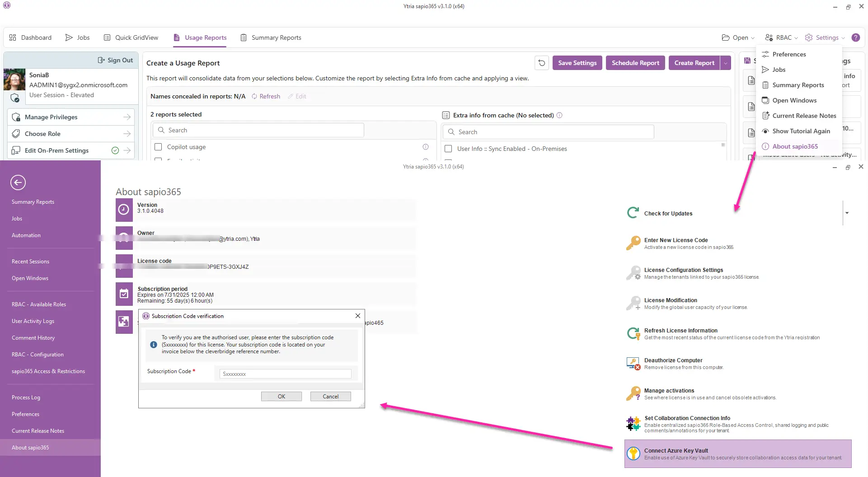Click the Refresh link for concealed names
This screenshot has width=868, height=477.
pyautogui.click(x=266, y=96)
